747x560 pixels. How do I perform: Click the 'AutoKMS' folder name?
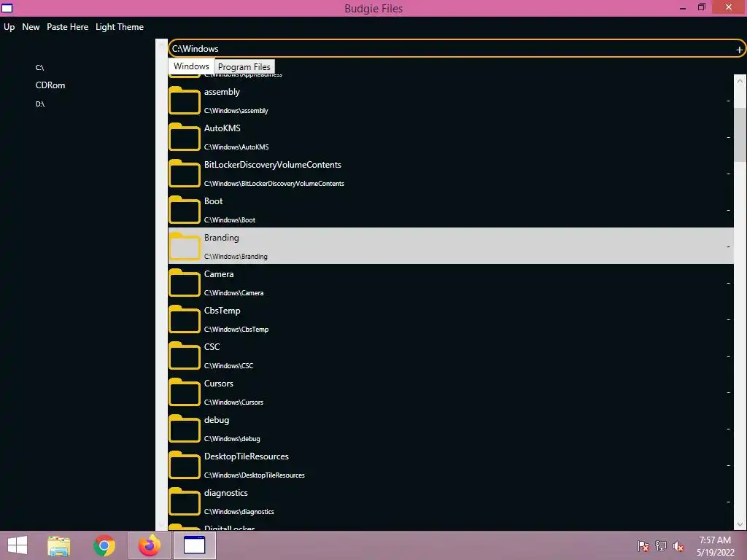[x=222, y=128]
